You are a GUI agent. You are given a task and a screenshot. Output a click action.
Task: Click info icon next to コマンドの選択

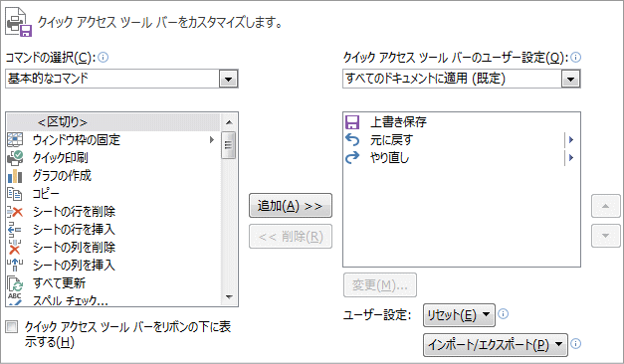[104, 58]
